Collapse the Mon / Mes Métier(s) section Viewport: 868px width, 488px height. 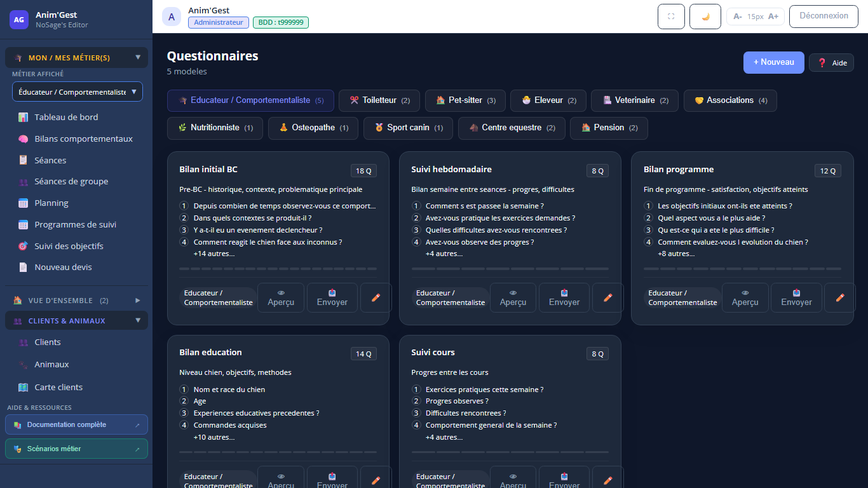pos(77,57)
